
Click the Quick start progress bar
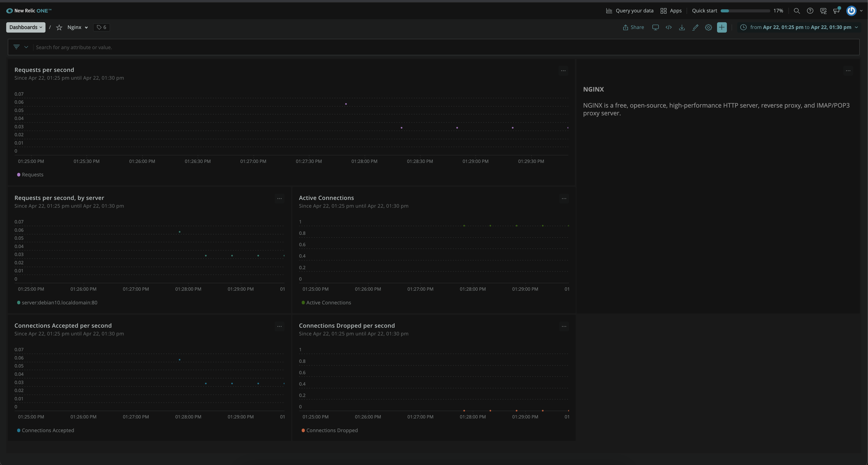tap(745, 11)
